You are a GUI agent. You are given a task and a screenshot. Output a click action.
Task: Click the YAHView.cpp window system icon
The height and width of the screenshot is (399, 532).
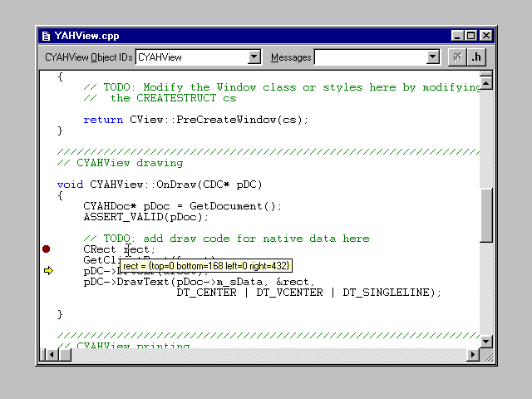tap(46, 36)
